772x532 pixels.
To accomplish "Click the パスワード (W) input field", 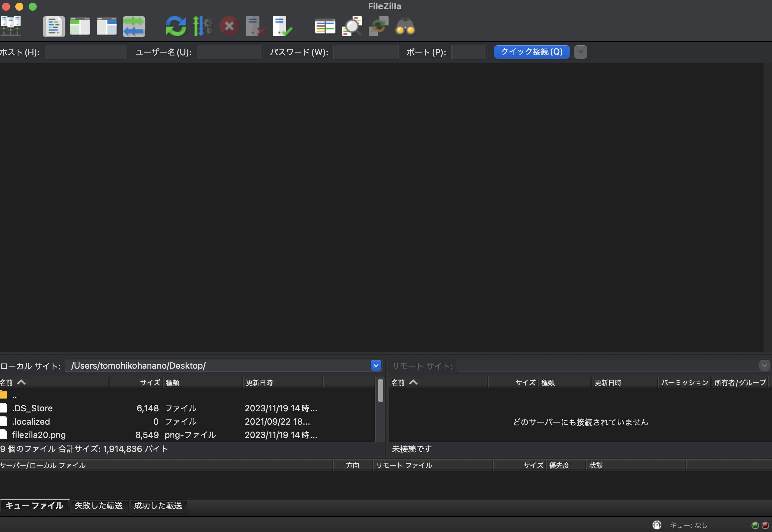I will (366, 52).
